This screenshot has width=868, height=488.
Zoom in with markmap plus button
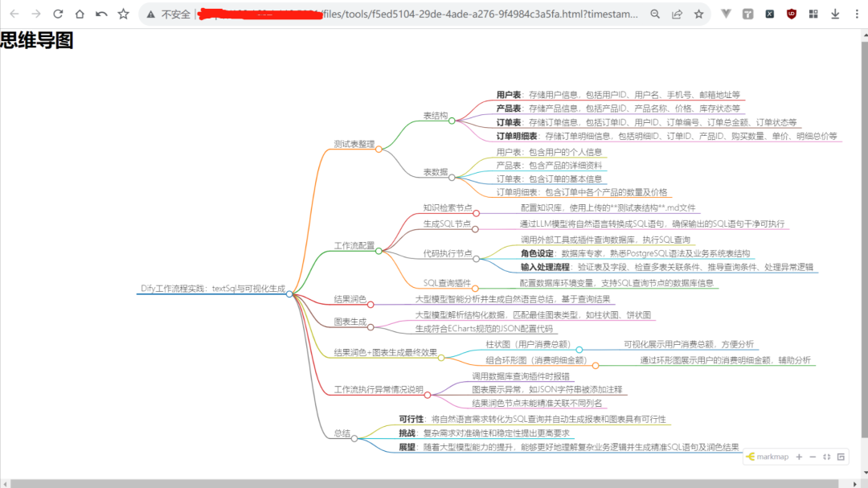tap(799, 457)
